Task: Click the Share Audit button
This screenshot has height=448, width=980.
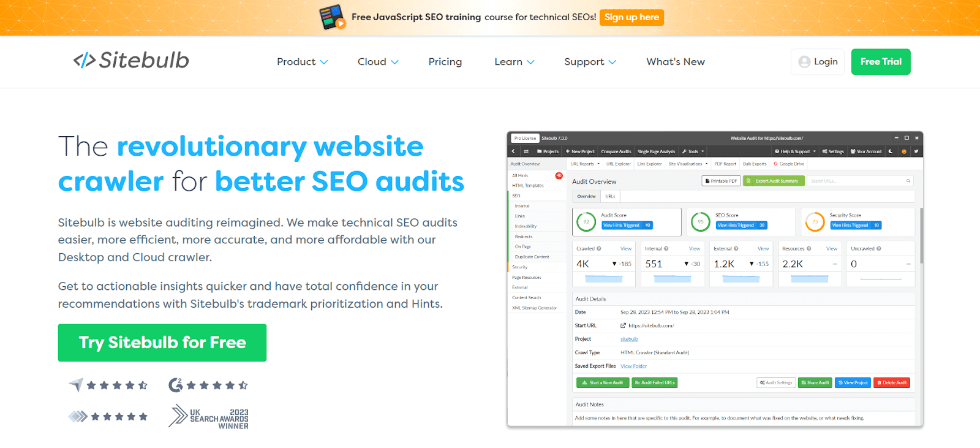Action: [x=815, y=382]
